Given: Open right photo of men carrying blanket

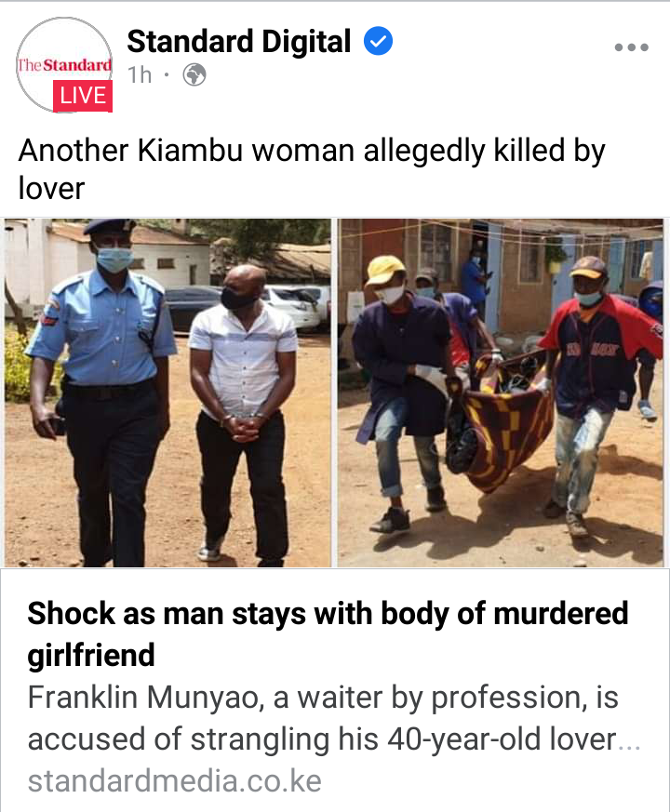Looking at the screenshot, I should click(x=500, y=393).
